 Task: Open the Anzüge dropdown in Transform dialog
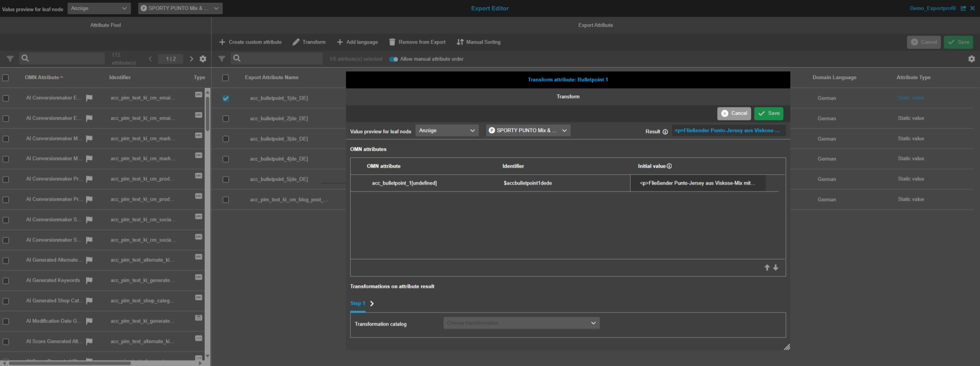(x=447, y=130)
